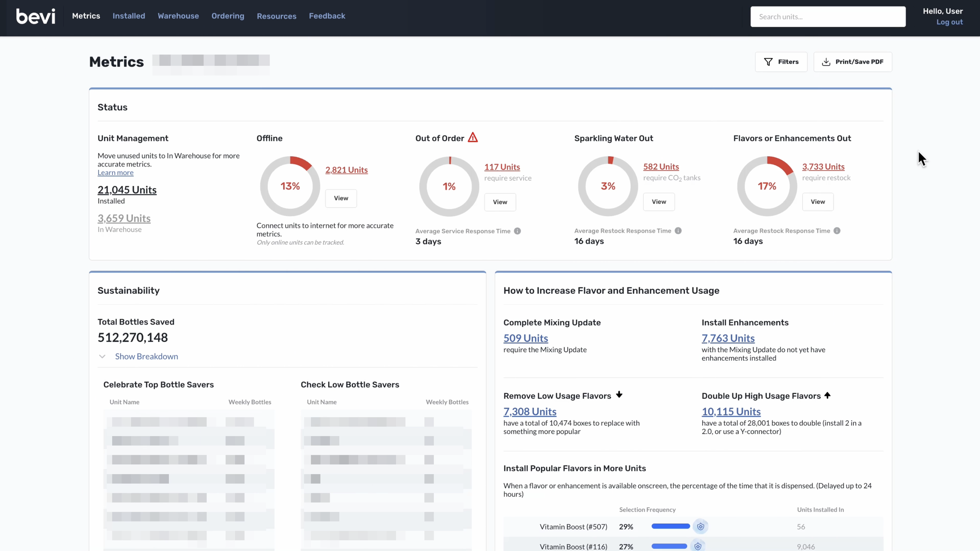The image size is (980, 551).
Task: Click the chevron next to Show Breakdown
Action: click(x=102, y=356)
